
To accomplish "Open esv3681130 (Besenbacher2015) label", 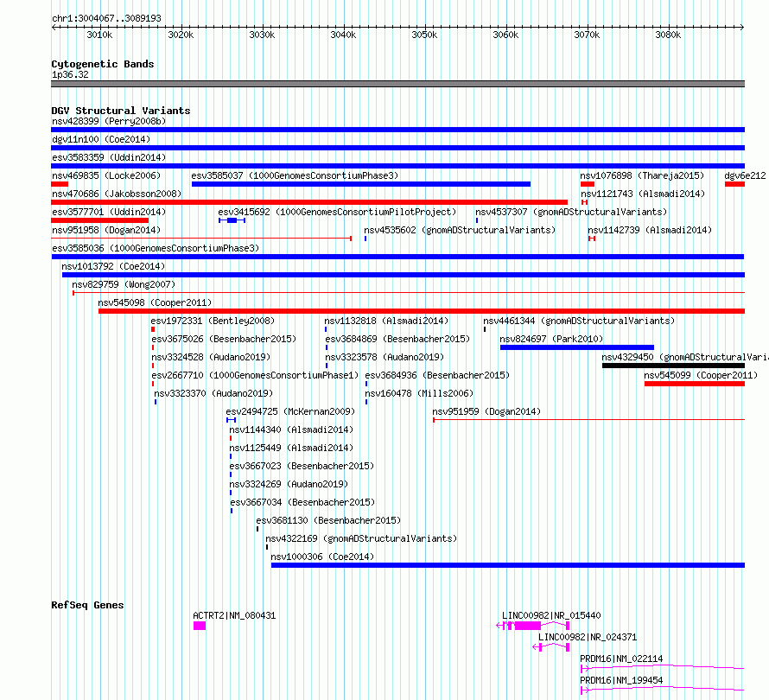I will 328,520.
